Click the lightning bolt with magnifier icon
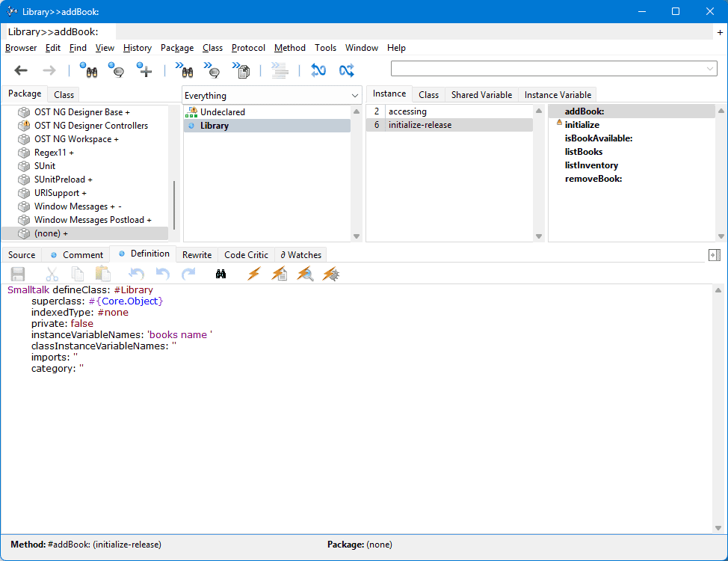This screenshot has height=561, width=728. click(x=305, y=274)
